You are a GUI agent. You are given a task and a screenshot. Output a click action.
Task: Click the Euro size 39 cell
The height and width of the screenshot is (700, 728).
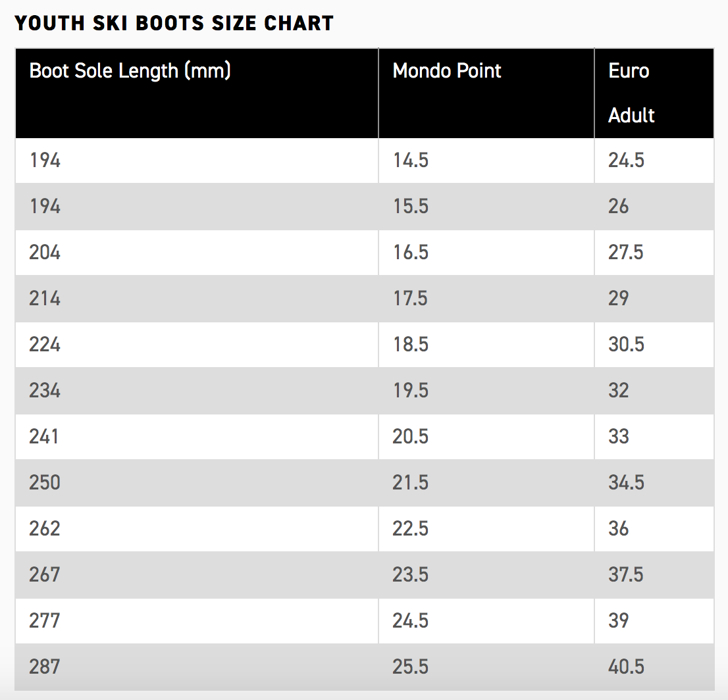click(619, 621)
